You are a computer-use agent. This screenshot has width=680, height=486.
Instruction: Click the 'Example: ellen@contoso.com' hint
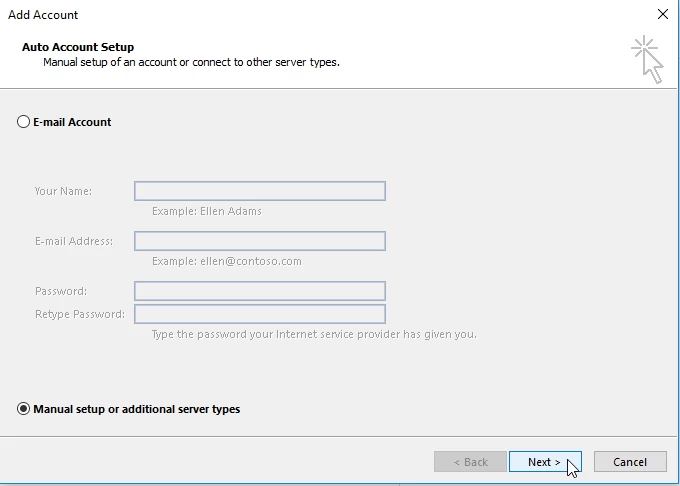point(226,261)
